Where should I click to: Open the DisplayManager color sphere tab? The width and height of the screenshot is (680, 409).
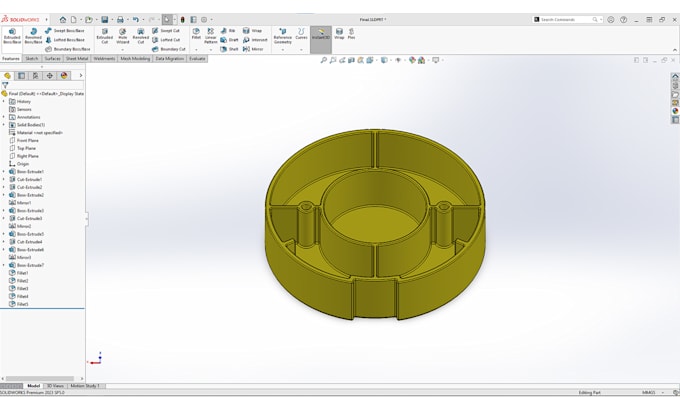(x=64, y=75)
